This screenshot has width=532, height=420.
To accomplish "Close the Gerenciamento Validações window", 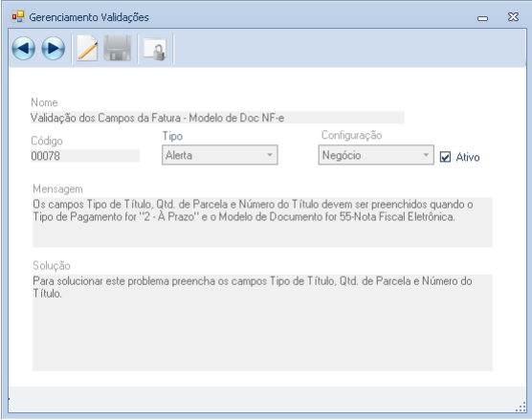I will [513, 16].
